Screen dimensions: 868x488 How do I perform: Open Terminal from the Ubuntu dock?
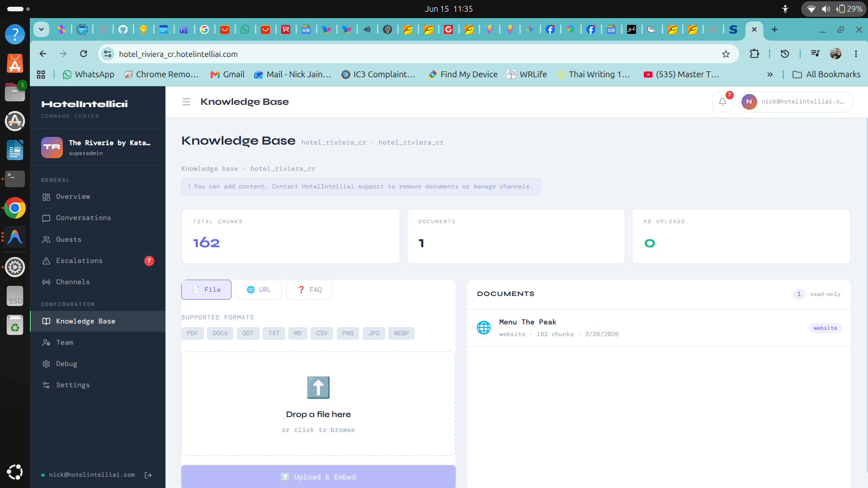coord(15,179)
